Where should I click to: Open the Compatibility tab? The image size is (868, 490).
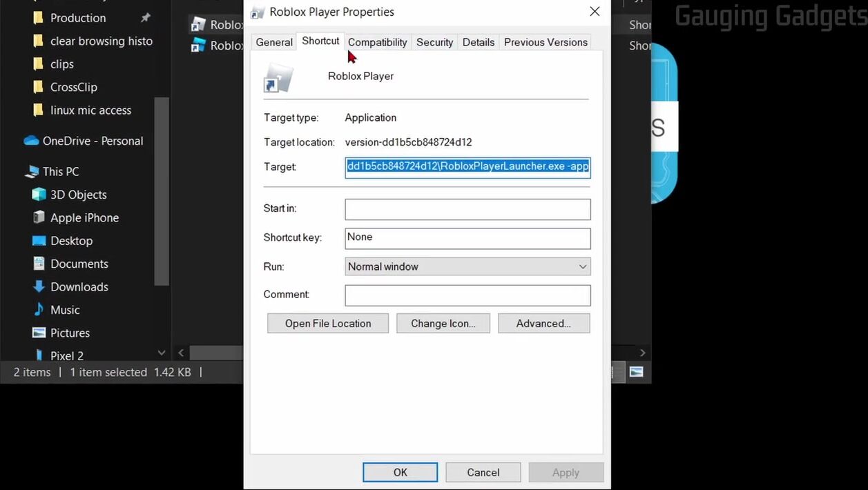click(x=377, y=42)
